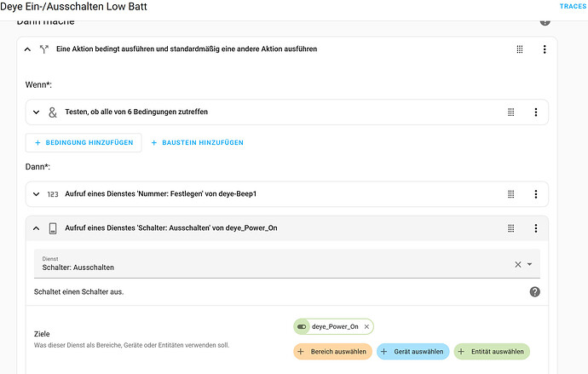Expand the 'Testen, ob alle von 6 Bedingungen' row

(x=37, y=112)
